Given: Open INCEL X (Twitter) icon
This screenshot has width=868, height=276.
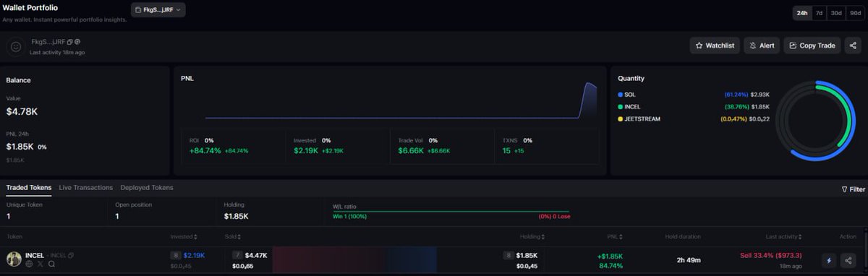Looking at the screenshot, I should coord(40,264).
